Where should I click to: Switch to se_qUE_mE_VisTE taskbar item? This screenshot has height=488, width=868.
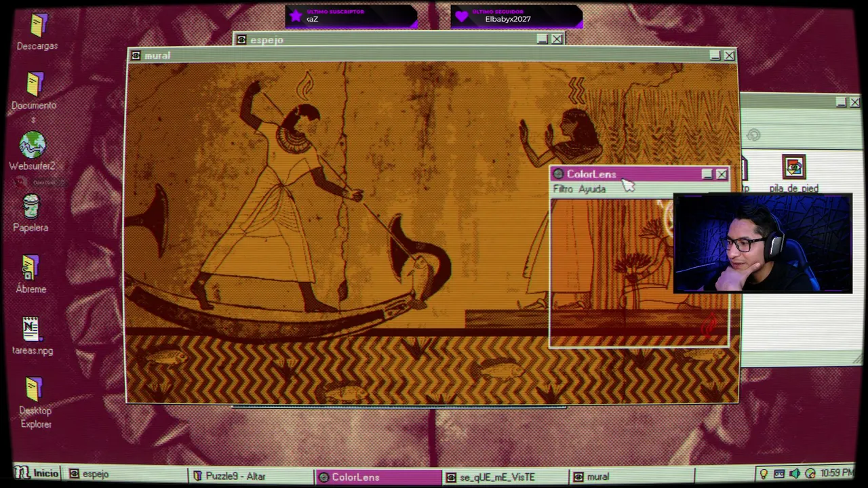[x=505, y=477]
